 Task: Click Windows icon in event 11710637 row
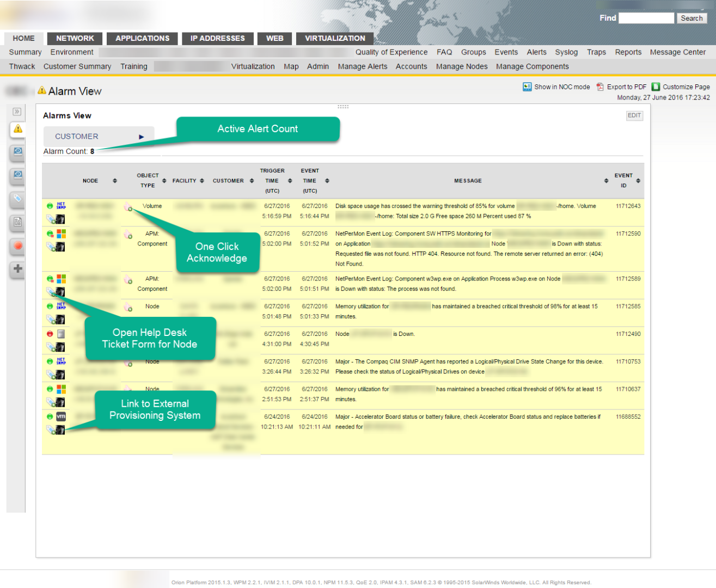pos(61,389)
